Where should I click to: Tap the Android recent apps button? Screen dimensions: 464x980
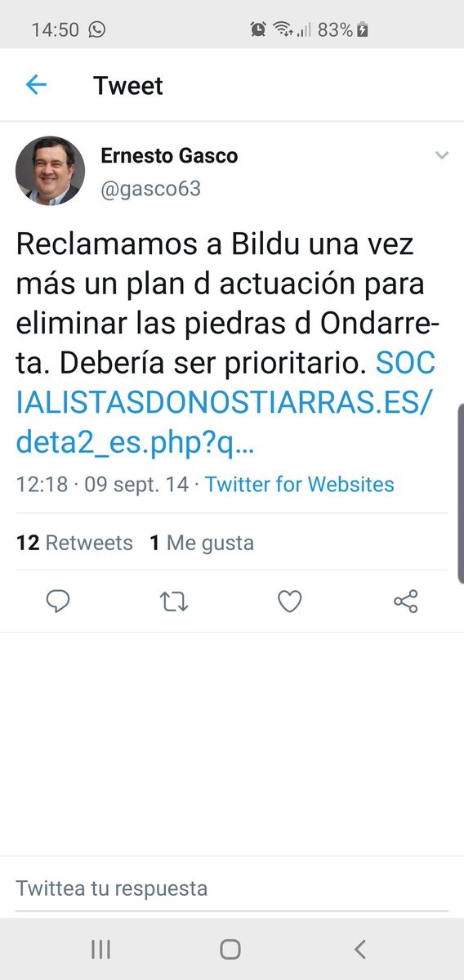(x=100, y=950)
